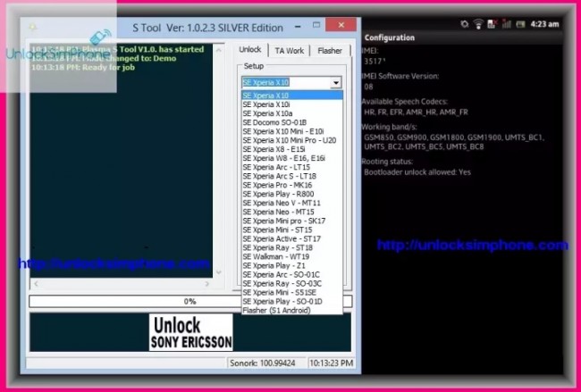Collapse the Setup model dropdown arrow
The width and height of the screenshot is (581, 392).
coord(336,82)
